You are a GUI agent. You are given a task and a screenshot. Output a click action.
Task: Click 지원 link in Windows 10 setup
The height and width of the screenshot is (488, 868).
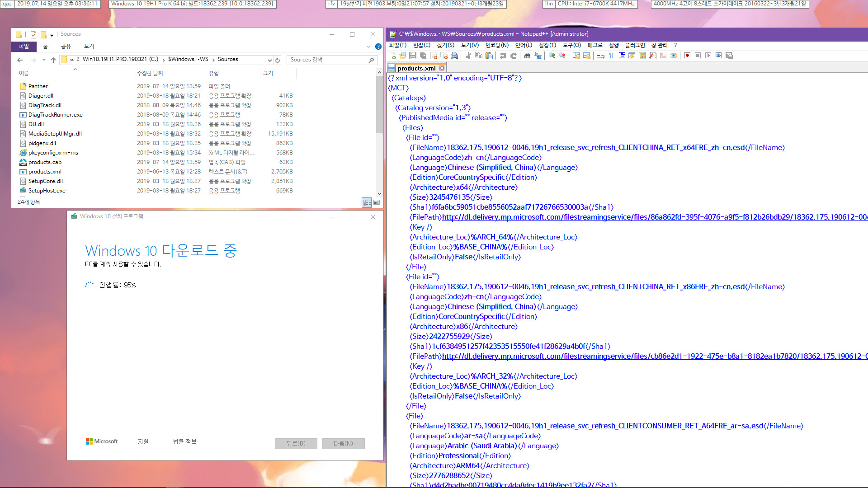click(x=143, y=441)
